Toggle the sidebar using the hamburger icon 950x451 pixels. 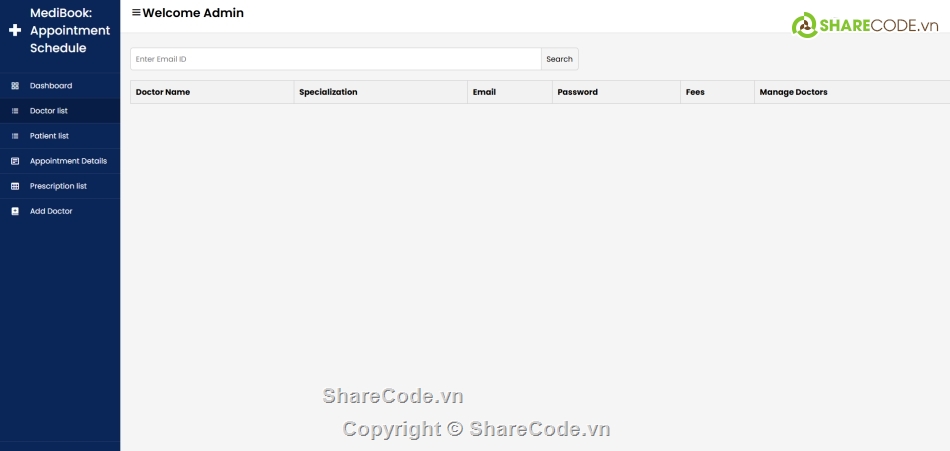(x=136, y=14)
